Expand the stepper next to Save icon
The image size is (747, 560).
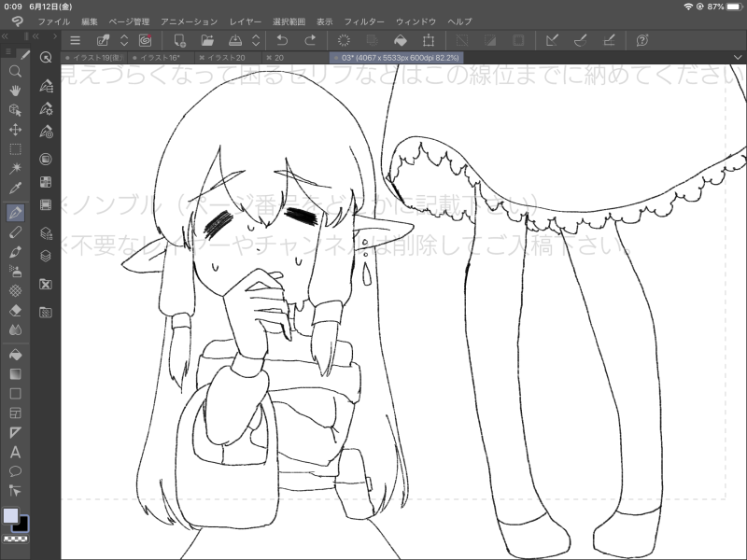click(x=256, y=40)
